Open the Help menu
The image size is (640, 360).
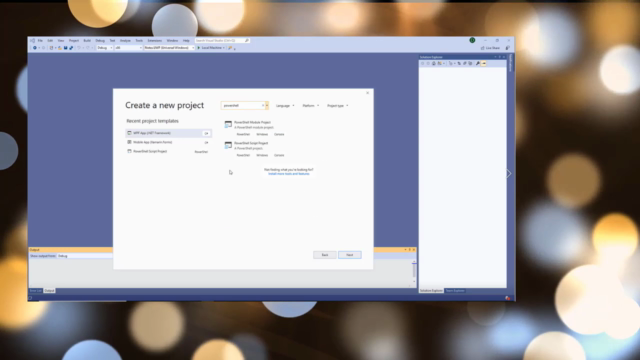click(x=186, y=41)
